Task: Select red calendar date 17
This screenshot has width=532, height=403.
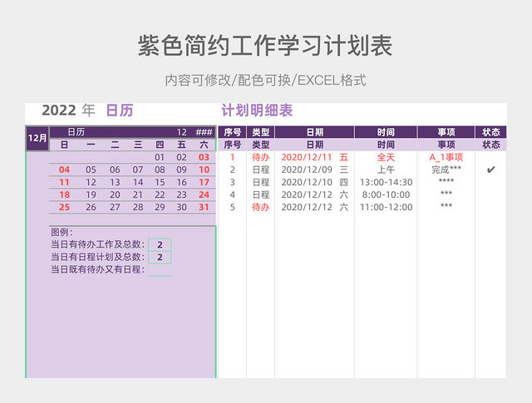Action: point(204,183)
